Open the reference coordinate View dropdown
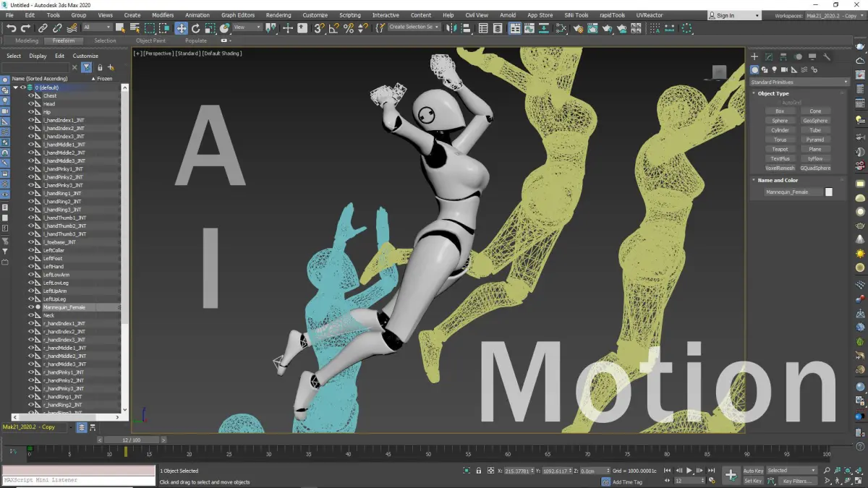This screenshot has width=868, height=488. click(247, 27)
